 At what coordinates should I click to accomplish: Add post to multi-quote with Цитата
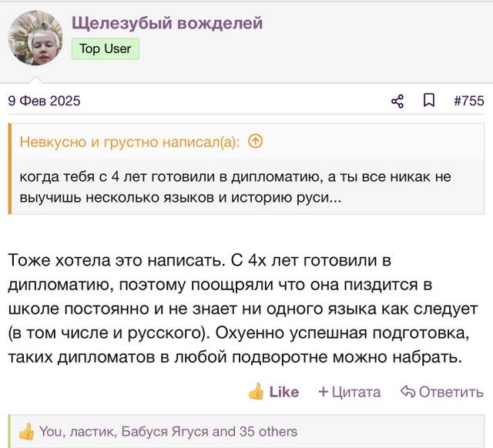tap(350, 392)
